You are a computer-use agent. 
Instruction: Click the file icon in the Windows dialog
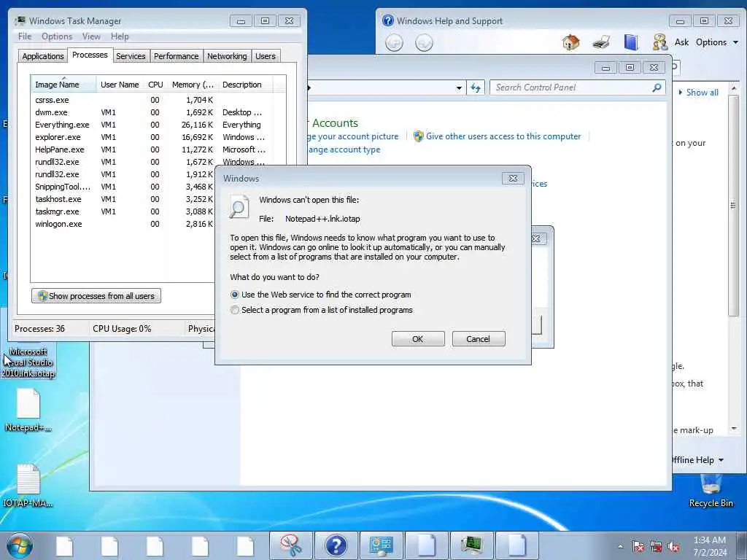tap(239, 206)
